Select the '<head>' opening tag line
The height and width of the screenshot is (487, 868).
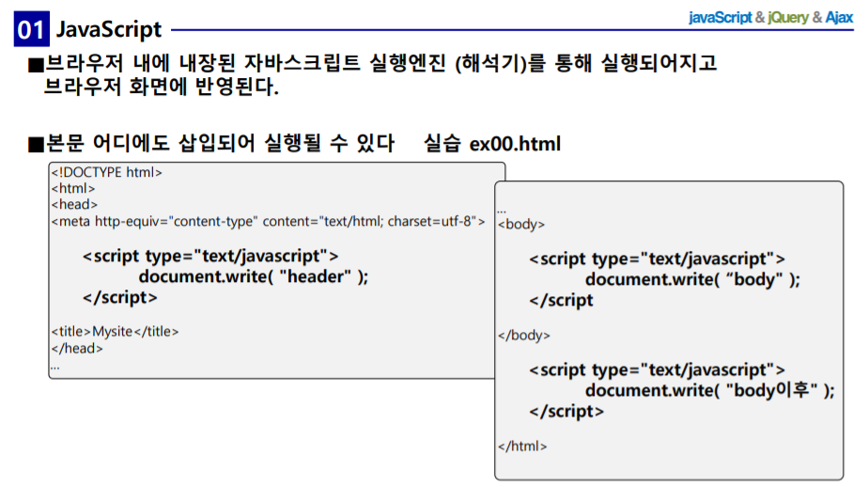[x=74, y=204]
